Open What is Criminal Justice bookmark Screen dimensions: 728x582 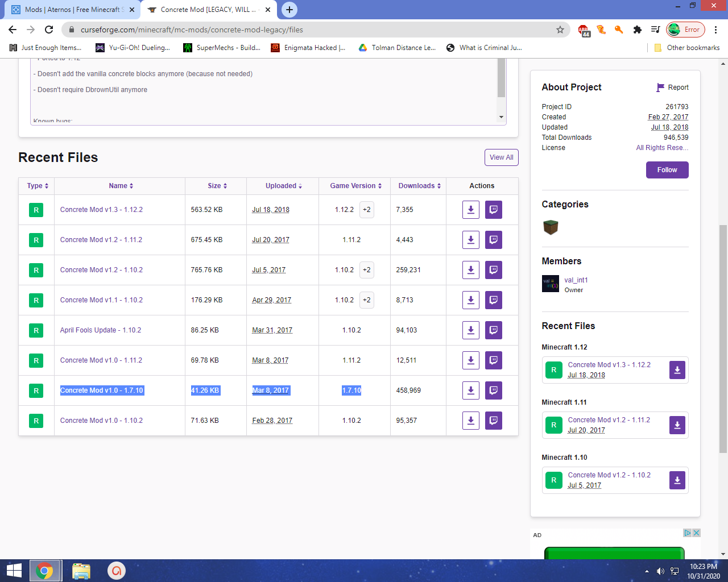484,48
